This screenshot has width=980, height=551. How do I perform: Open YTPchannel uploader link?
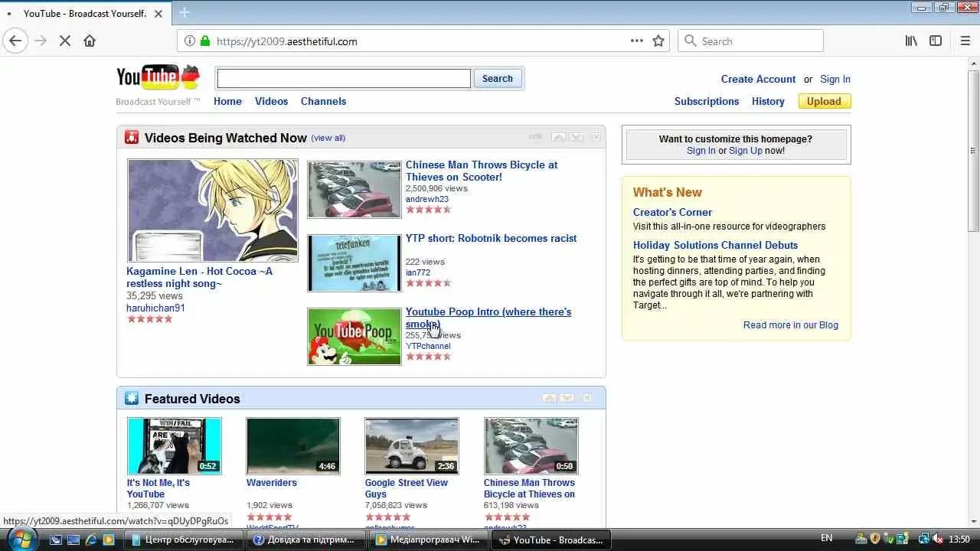[428, 346]
